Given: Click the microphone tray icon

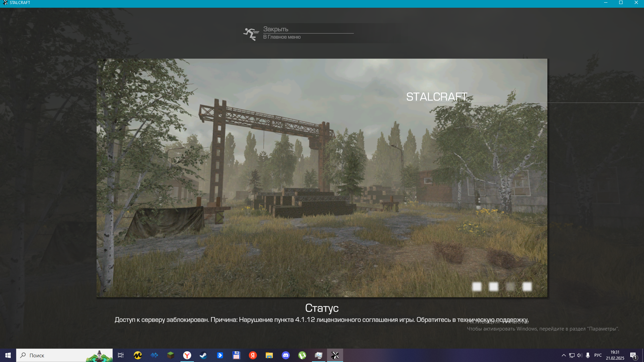Looking at the screenshot, I should [588, 355].
